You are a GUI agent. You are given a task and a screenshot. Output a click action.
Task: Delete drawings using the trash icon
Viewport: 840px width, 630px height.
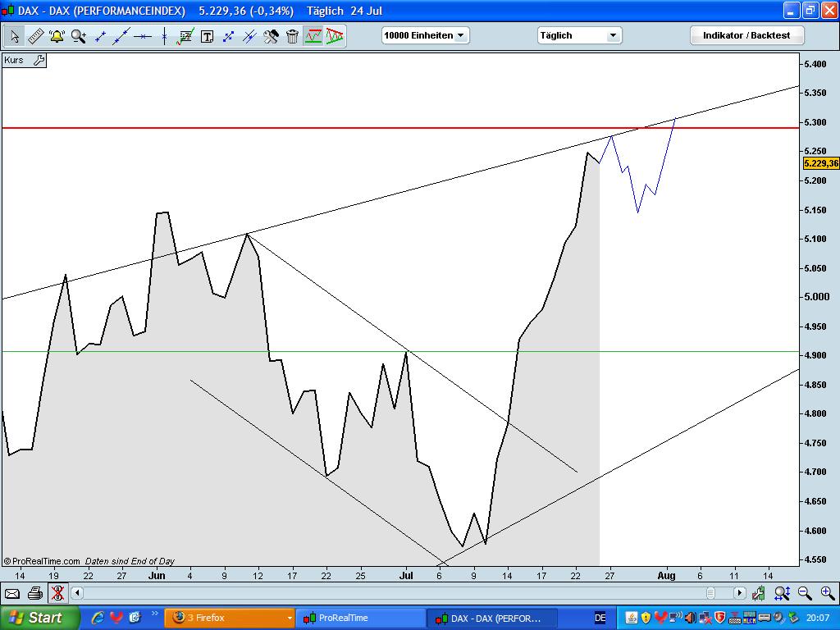293,36
